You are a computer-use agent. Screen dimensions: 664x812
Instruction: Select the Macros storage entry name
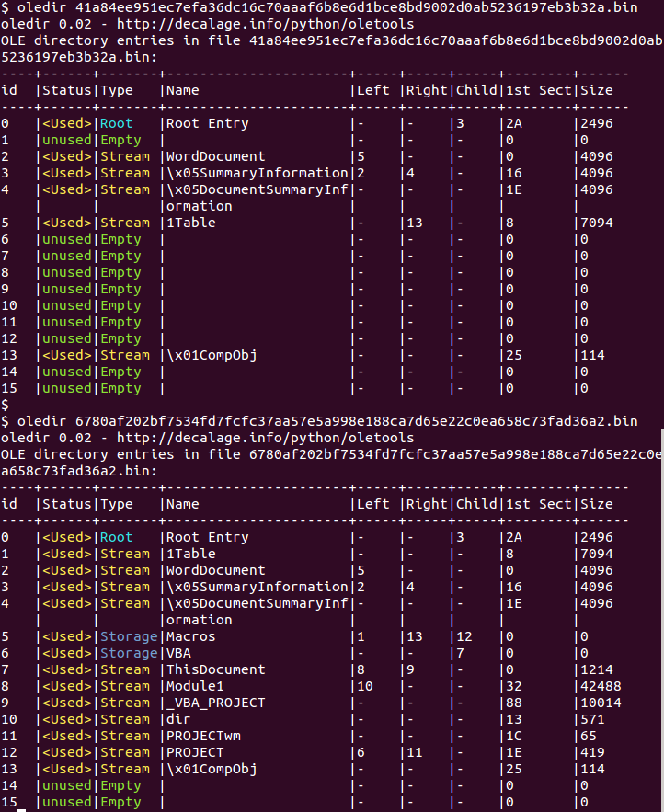pos(190,636)
